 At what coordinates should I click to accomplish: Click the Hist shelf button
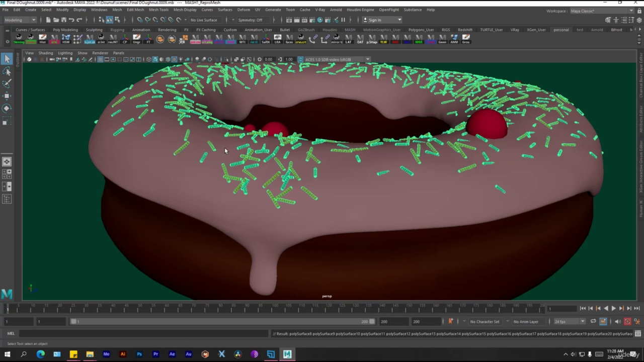point(42,39)
